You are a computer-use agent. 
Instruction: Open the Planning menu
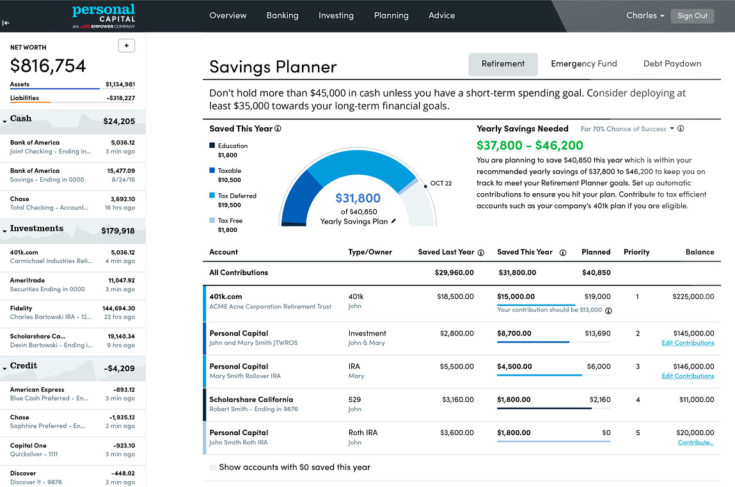(391, 15)
